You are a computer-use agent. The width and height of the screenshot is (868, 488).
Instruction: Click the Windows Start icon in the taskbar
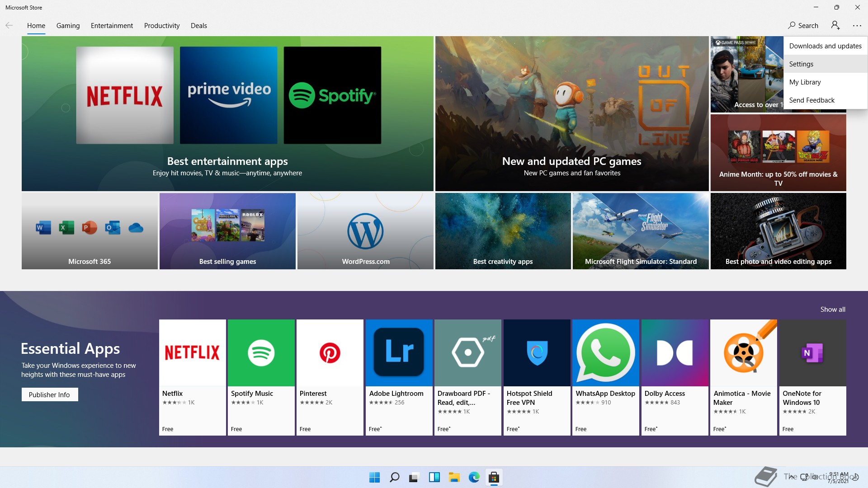coord(374,477)
